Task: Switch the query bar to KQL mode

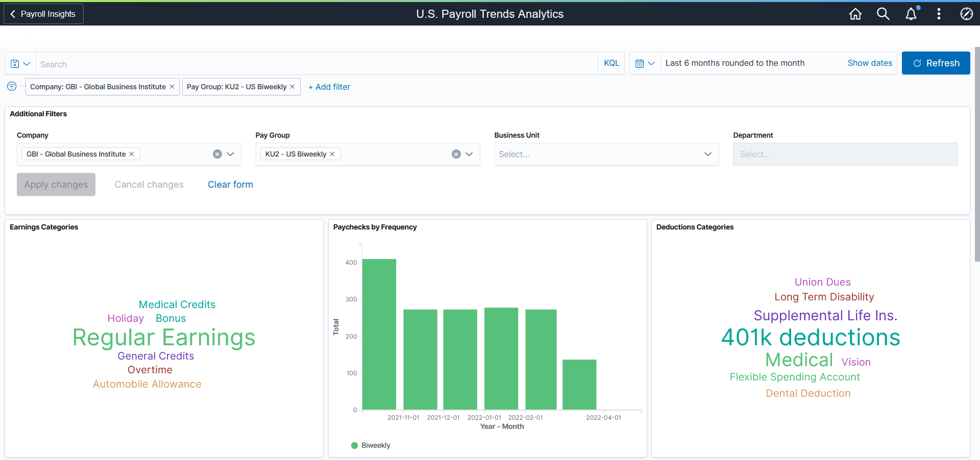Action: (611, 63)
